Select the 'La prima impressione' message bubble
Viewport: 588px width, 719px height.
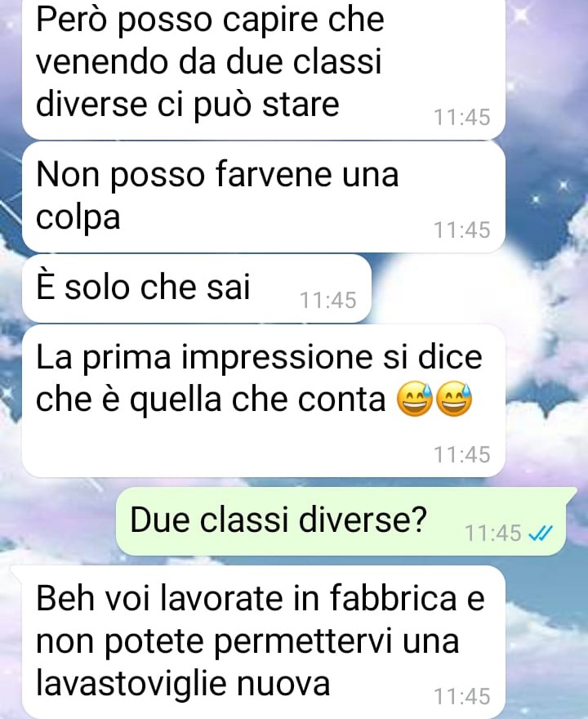[x=264, y=400]
